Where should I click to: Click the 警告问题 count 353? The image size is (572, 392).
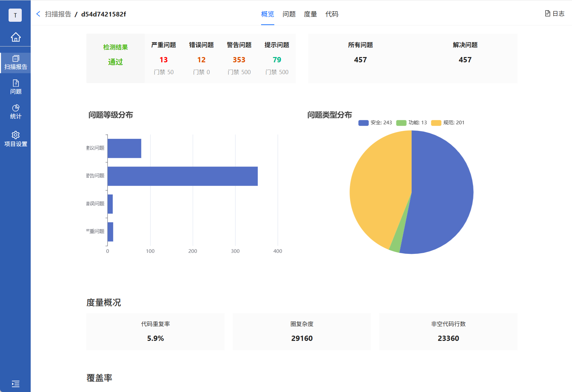tap(239, 60)
